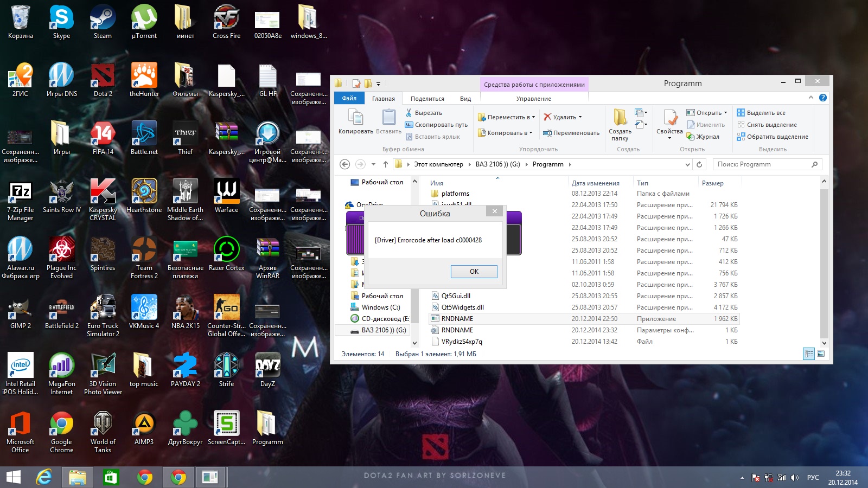The image size is (868, 488).
Task: Open the Skype desktop shortcut
Action: (x=61, y=22)
